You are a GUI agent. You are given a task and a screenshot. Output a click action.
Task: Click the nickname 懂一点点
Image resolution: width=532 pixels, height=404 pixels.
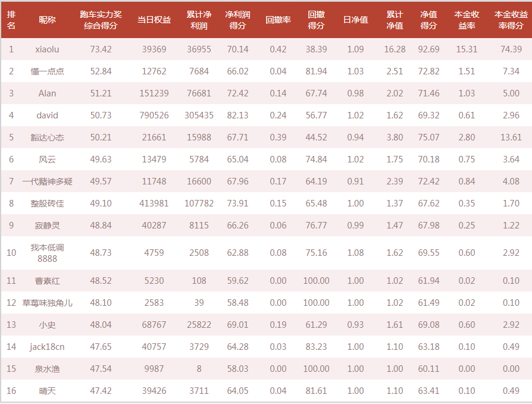tap(47, 71)
